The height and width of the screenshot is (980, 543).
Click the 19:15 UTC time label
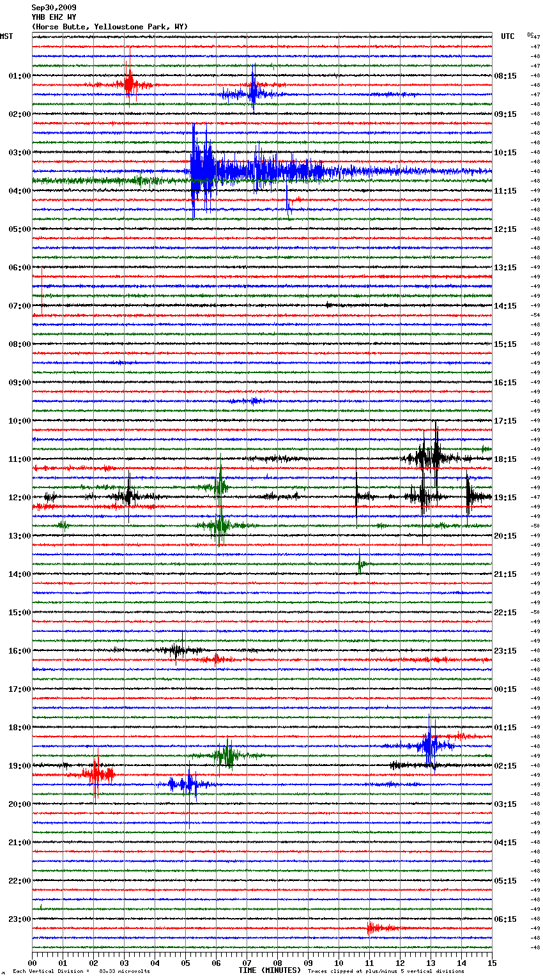[505, 498]
